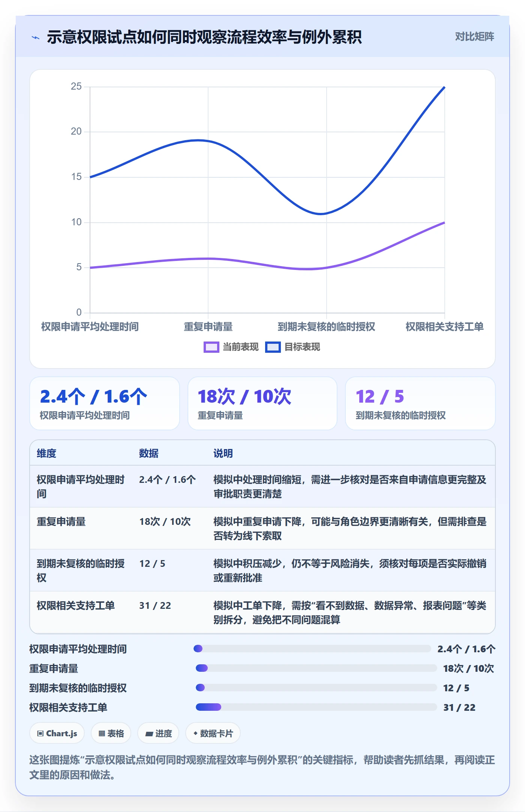525x812 pixels.
Task: Select the 进度 tag chip
Action: point(158,733)
